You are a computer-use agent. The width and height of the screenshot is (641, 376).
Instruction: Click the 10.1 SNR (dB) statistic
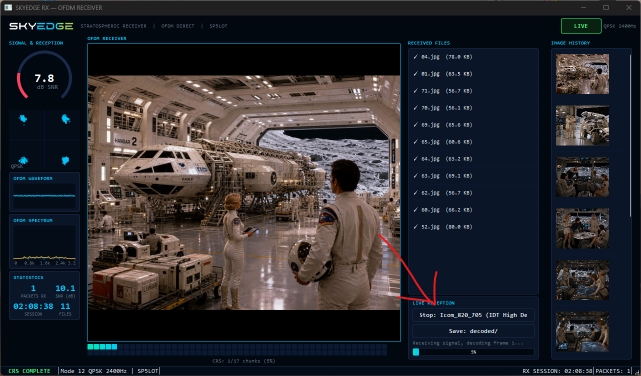point(65,291)
